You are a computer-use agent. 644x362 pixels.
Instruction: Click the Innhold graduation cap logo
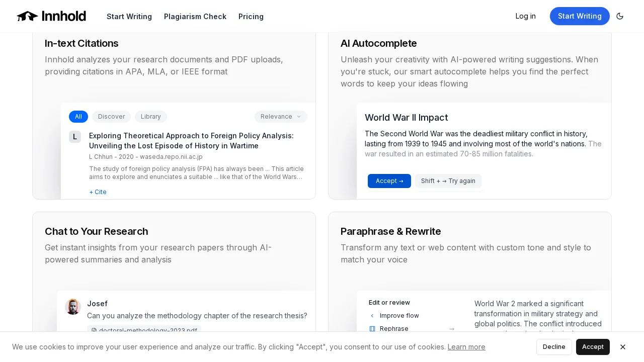pos(28,16)
